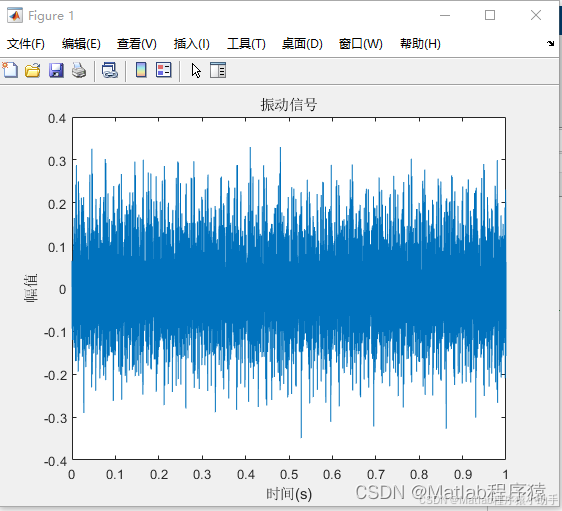
Task: Dock the figure using the arrow
Action: click(550, 44)
